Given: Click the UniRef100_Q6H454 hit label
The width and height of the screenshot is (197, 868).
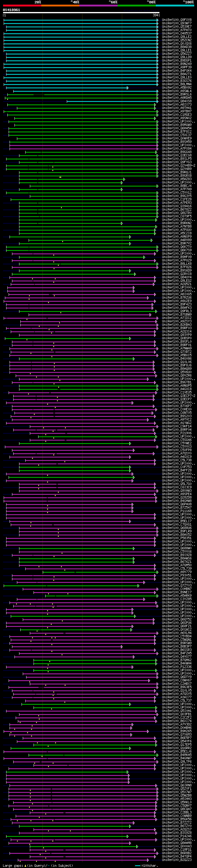Looking at the screenshot, I should (177, 128).
